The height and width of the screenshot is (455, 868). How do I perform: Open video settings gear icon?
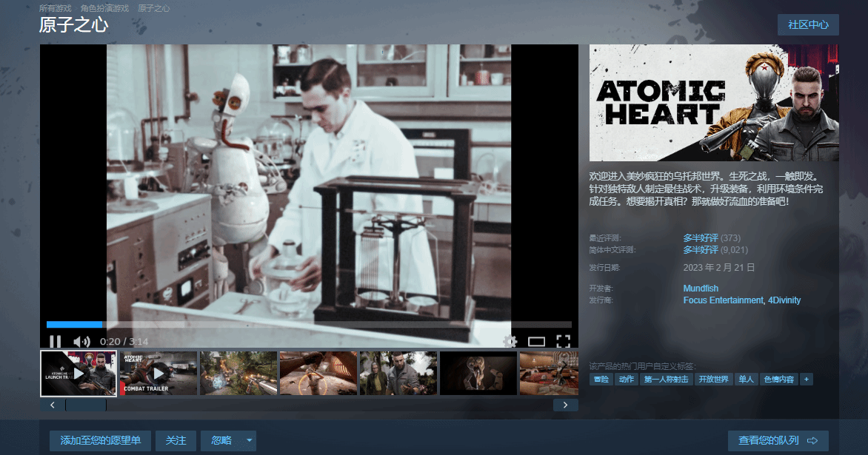coord(510,341)
